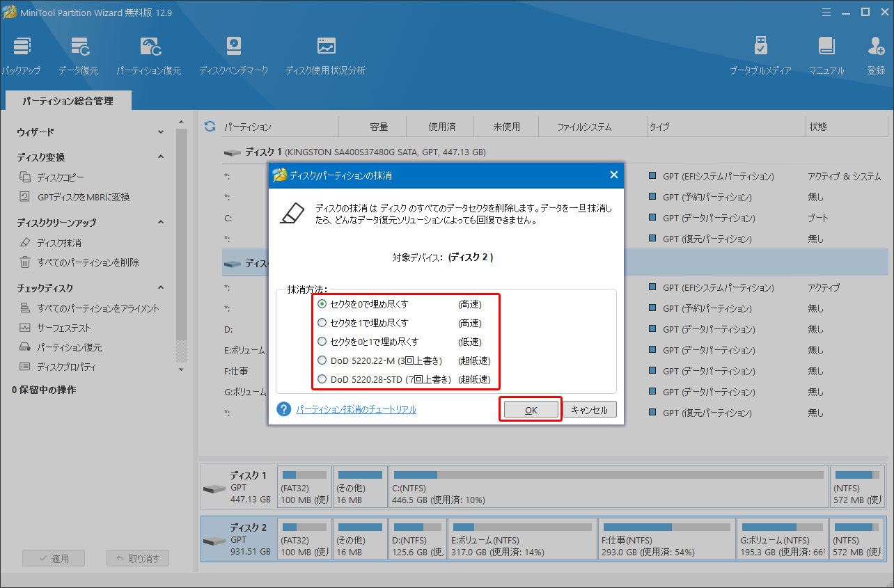Open パーティション抹消のチュートリアル link
Screen dimensions: 894x588
(x=356, y=410)
